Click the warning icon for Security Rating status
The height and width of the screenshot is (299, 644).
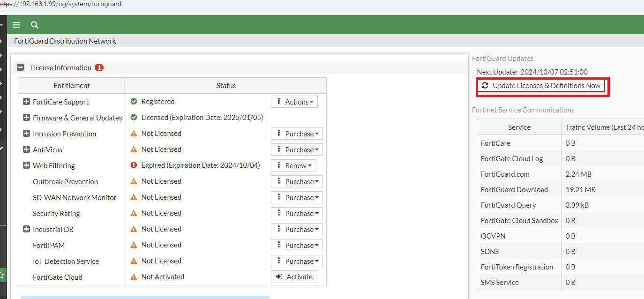(x=134, y=213)
